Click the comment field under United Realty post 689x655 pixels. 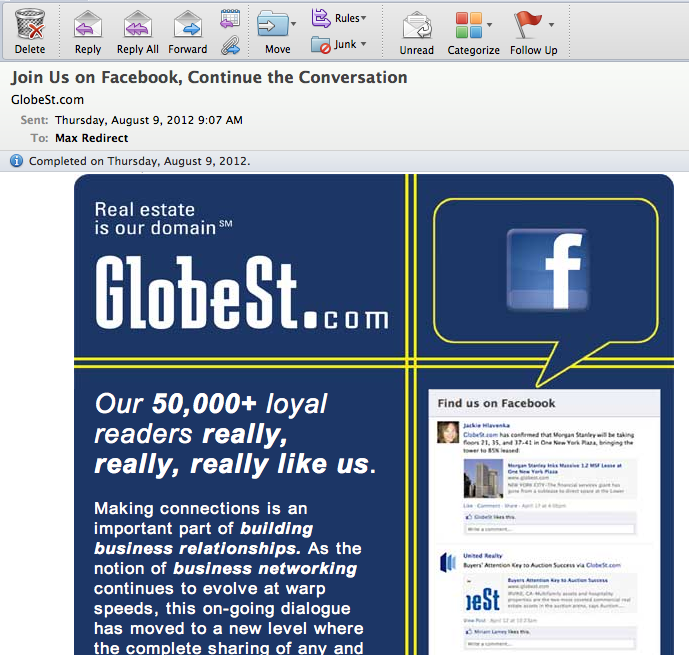click(549, 644)
